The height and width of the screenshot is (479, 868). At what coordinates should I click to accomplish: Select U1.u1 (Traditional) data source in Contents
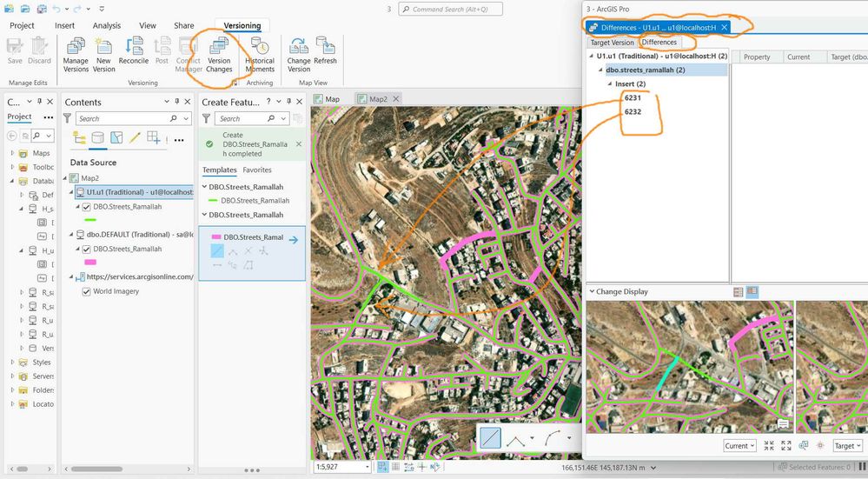click(x=134, y=192)
